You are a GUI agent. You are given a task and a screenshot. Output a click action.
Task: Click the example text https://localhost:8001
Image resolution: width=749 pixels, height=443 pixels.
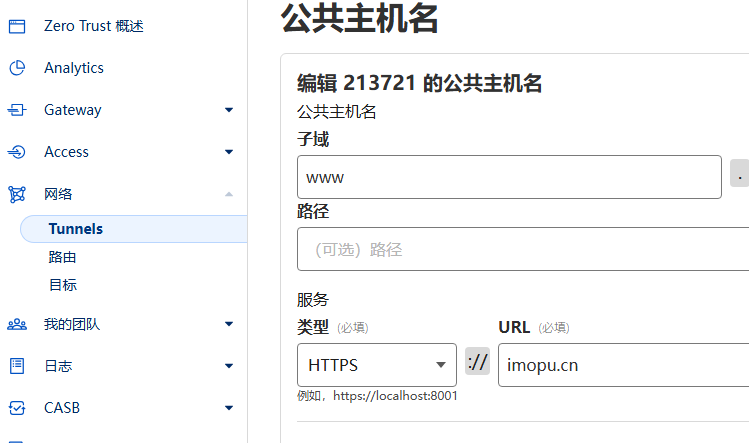[395, 396]
